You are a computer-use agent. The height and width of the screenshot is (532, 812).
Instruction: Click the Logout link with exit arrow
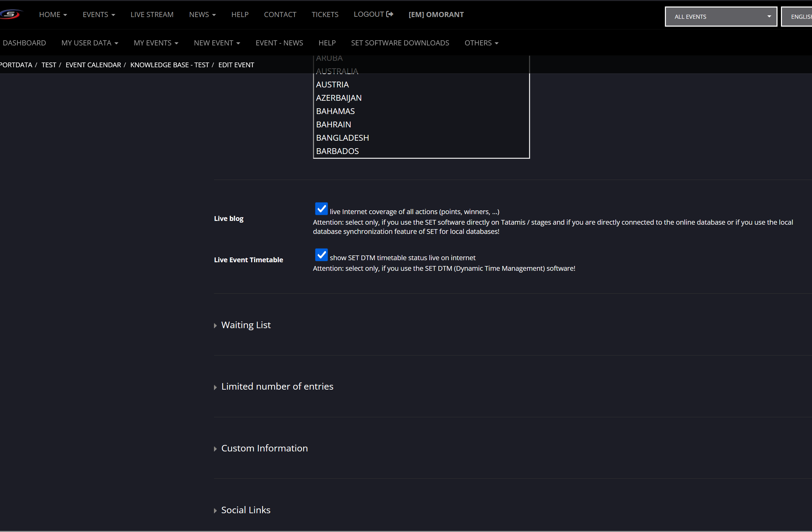pos(373,14)
